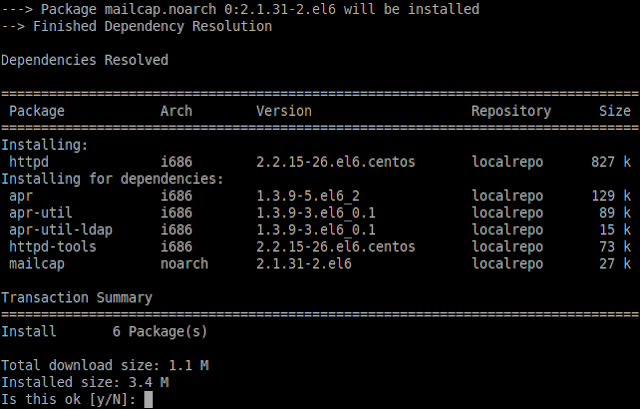Viewport: 640px width, 409px height.
Task: Click the Size column header
Action: 615,111
